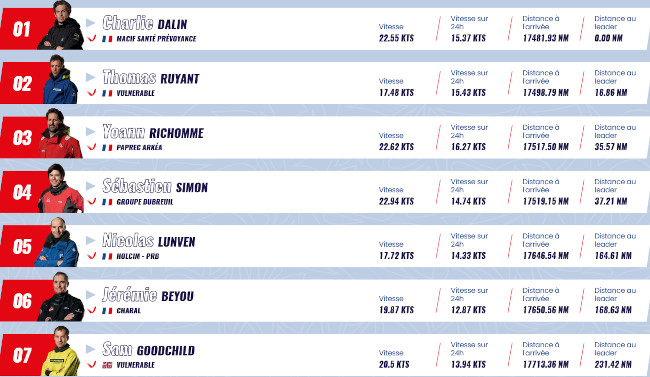
Task: Click Jérémie Beyou's 19.87 KTS speed value
Action: point(396,310)
